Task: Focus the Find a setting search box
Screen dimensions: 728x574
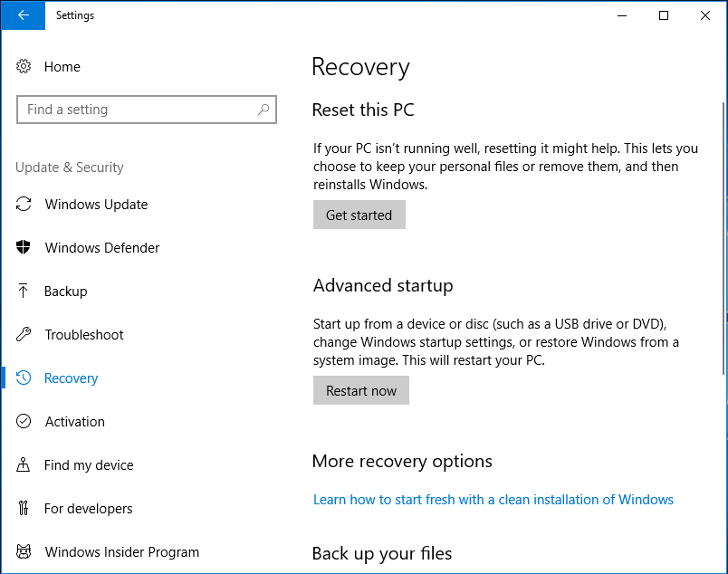Action: click(136, 110)
